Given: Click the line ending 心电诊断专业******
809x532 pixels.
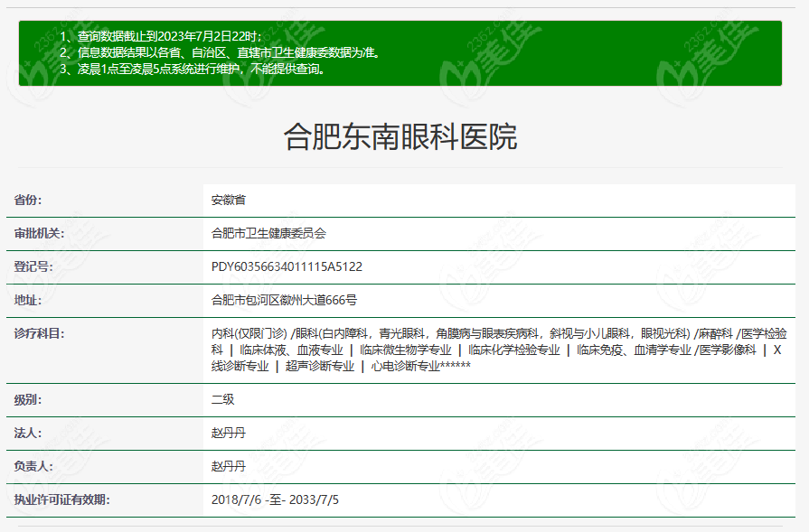Looking at the screenshot, I should [x=341, y=367].
